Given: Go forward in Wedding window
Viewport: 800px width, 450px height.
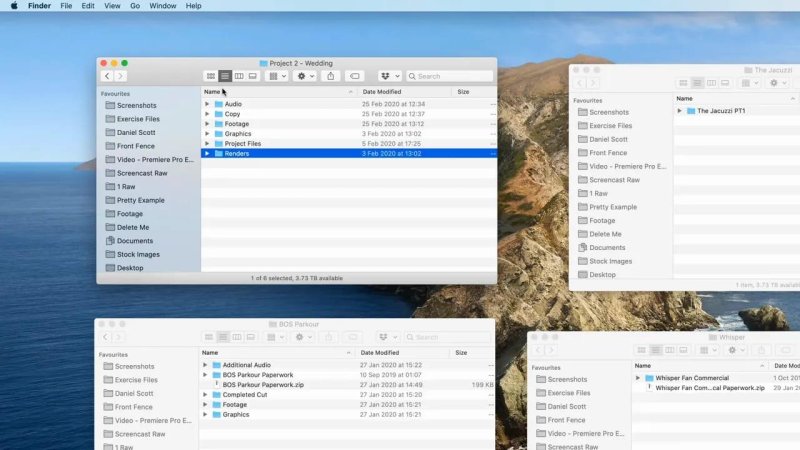Looking at the screenshot, I should 120,76.
